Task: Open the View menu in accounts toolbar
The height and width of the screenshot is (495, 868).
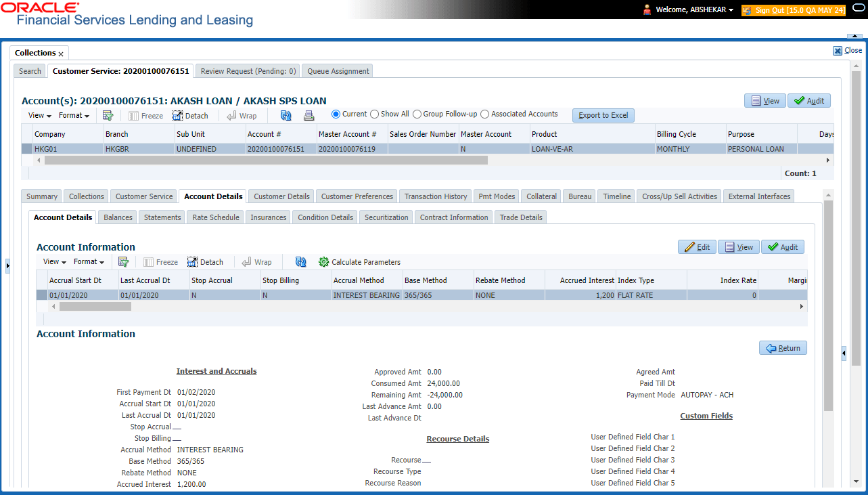Action: click(39, 116)
